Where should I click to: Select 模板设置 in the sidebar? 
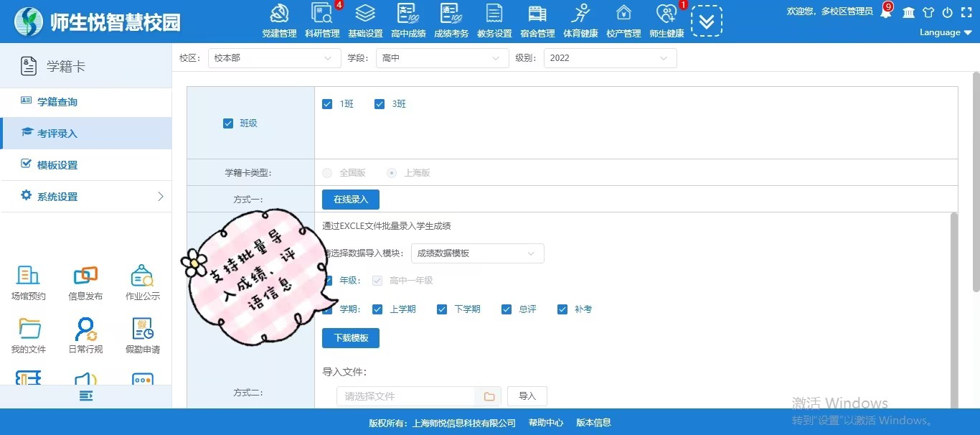pyautogui.click(x=57, y=165)
